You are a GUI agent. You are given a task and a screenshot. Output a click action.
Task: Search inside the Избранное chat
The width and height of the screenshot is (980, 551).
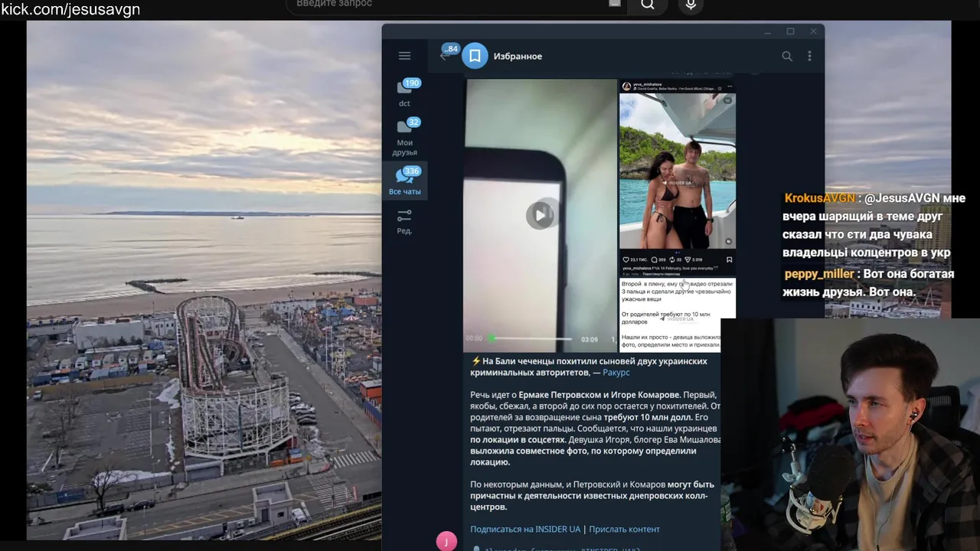pos(786,56)
